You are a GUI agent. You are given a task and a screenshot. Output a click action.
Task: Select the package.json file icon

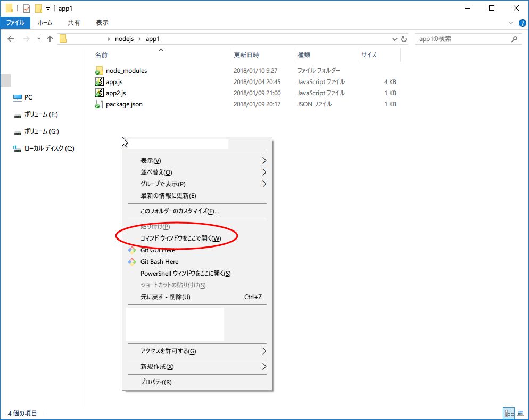tap(99, 104)
